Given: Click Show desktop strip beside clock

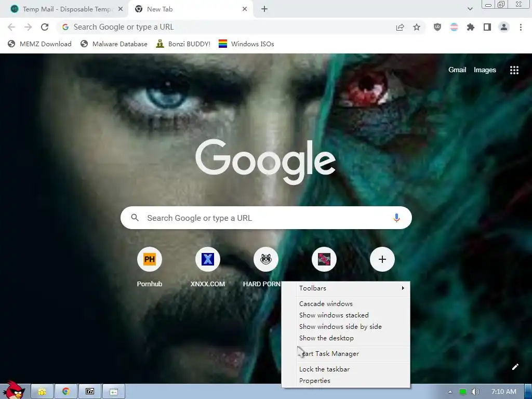Looking at the screenshot, I should pos(528,392).
